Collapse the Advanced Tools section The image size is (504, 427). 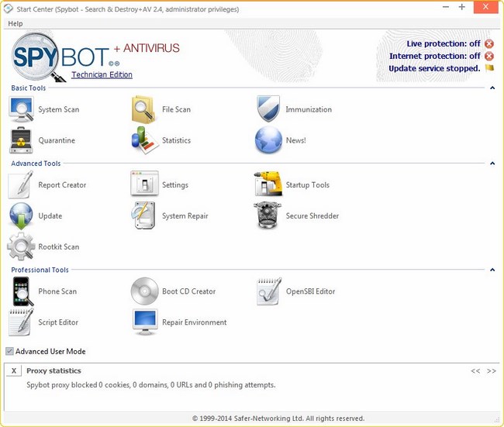[x=492, y=164]
